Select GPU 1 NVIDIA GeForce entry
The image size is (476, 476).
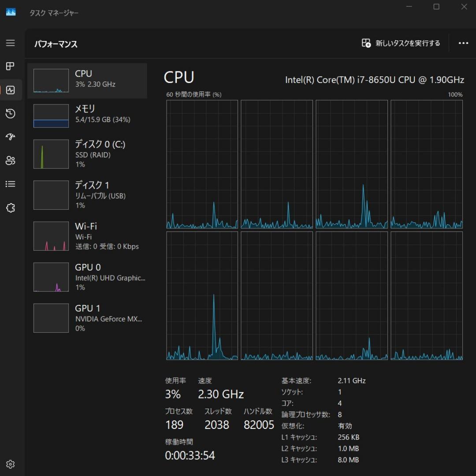pos(87,318)
